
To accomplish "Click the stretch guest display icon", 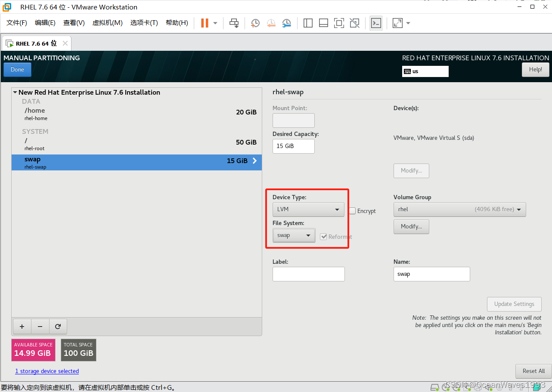I will tap(397, 23).
